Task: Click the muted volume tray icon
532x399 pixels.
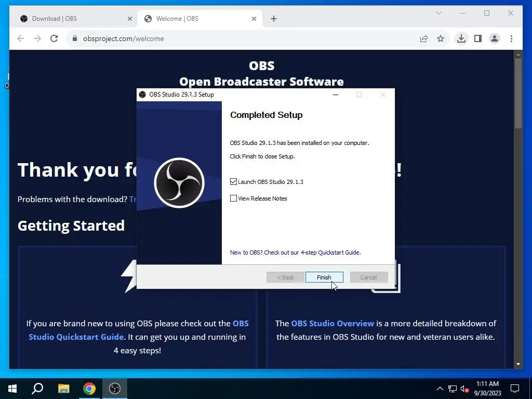Action: 464,389
